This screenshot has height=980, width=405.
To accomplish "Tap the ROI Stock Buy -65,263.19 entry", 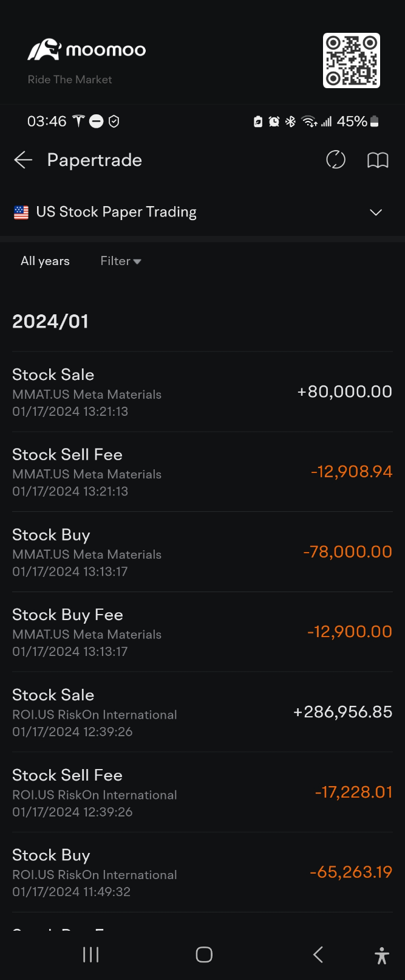I will tap(202, 873).
